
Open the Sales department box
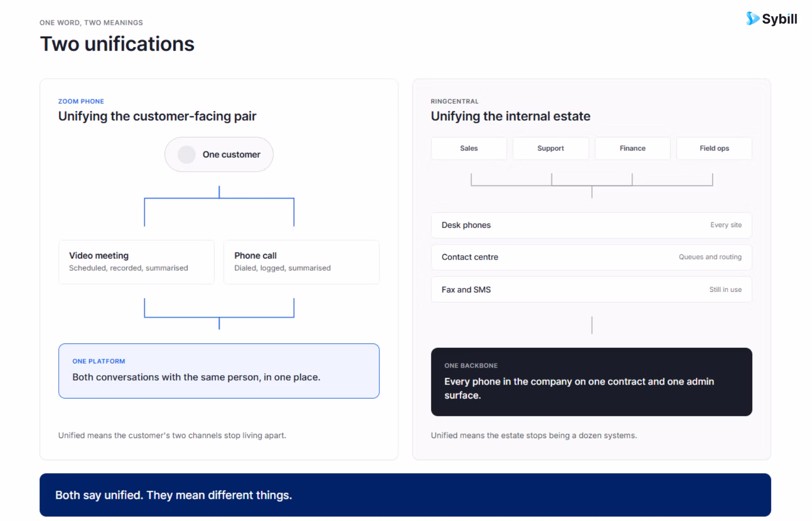pyautogui.click(x=469, y=149)
